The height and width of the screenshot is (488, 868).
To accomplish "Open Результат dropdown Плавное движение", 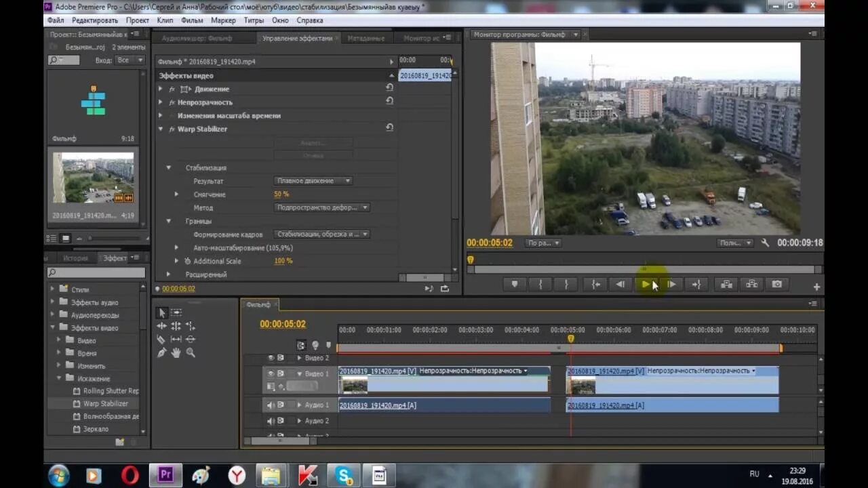I will tap(313, 181).
